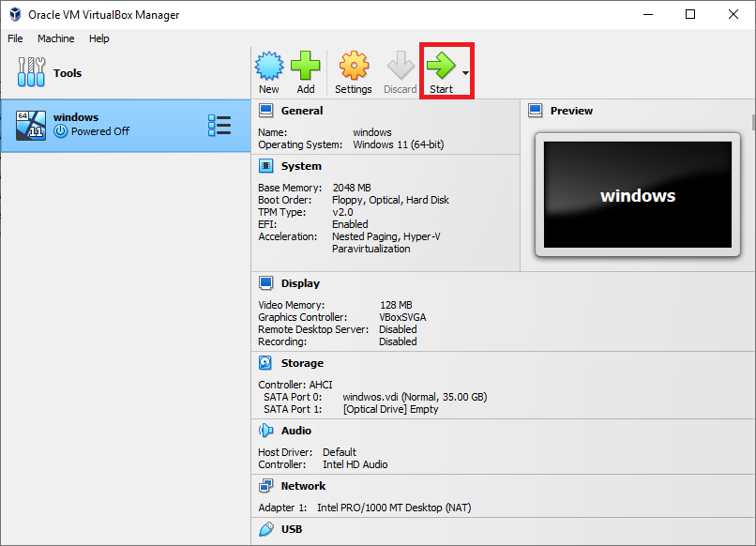Open the System section header link
756x546 pixels.
(301, 166)
